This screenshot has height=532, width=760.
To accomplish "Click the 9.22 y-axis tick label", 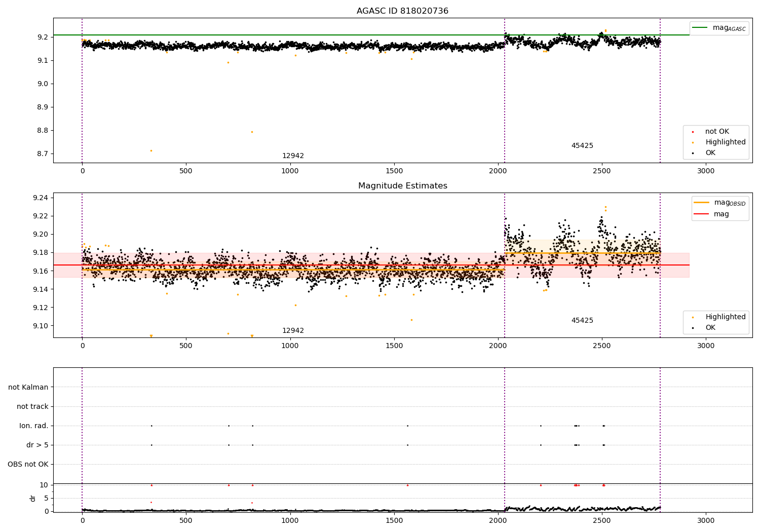I will pos(41,216).
